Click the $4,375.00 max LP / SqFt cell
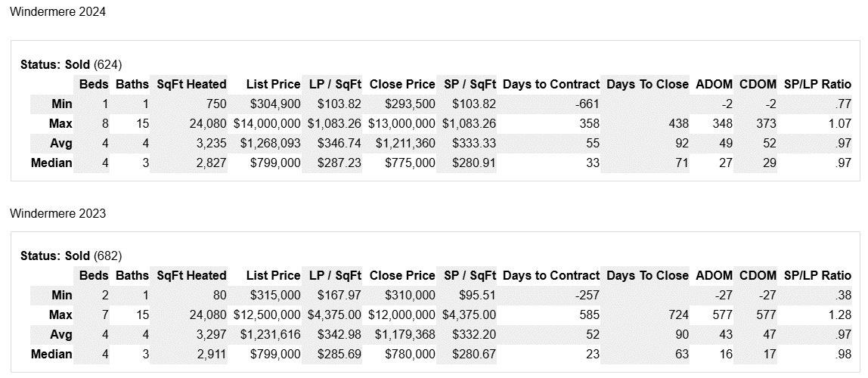Image resolution: width=868 pixels, height=378 pixels. click(334, 314)
